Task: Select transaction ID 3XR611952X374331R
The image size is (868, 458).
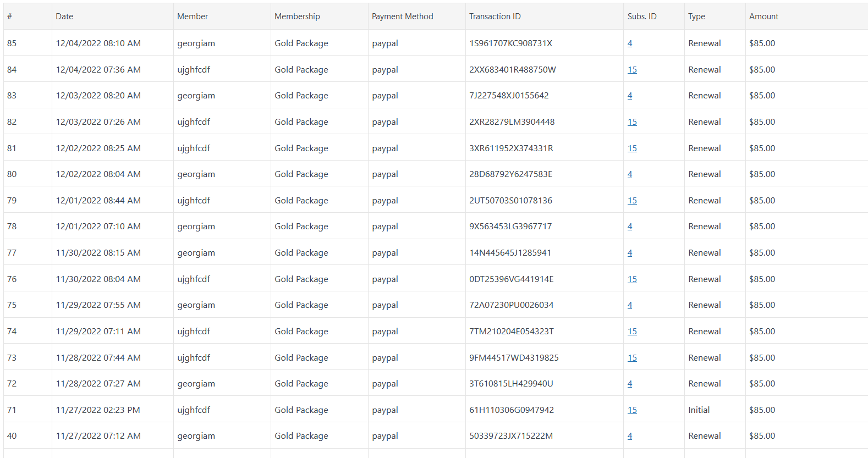Action: pyautogui.click(x=511, y=148)
